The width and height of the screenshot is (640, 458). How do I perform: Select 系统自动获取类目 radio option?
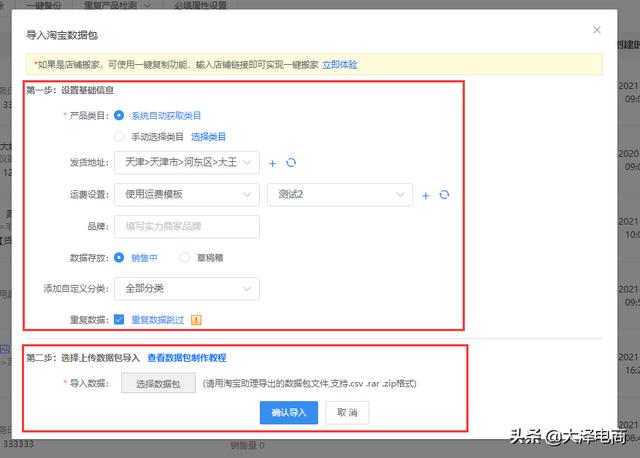(120, 116)
